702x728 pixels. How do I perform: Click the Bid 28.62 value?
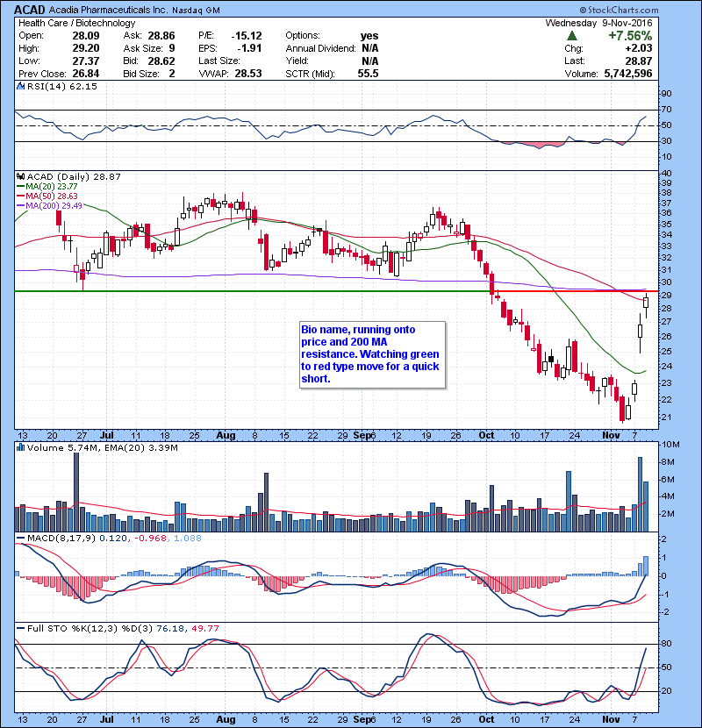161,61
